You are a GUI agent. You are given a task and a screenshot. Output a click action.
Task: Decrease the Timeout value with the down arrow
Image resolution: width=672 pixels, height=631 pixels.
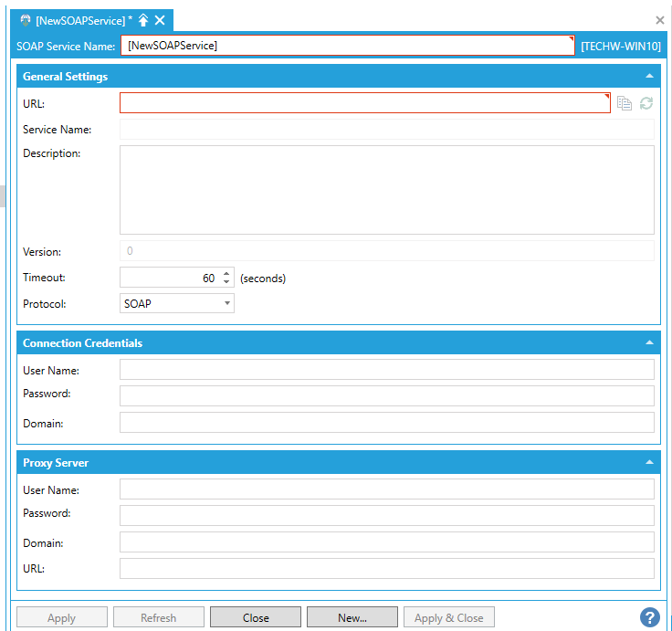(x=226, y=282)
